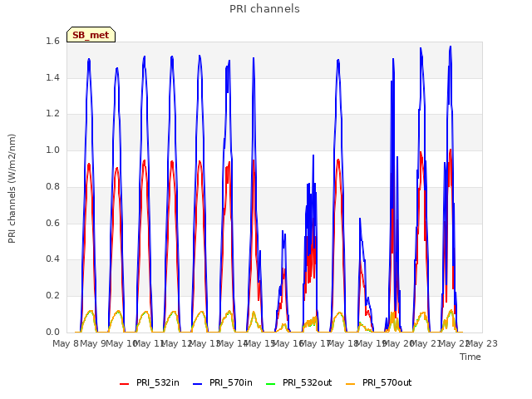The image size is (532, 399).
Task: Click the green PRI_532out legend swatch
Action: click(271, 384)
